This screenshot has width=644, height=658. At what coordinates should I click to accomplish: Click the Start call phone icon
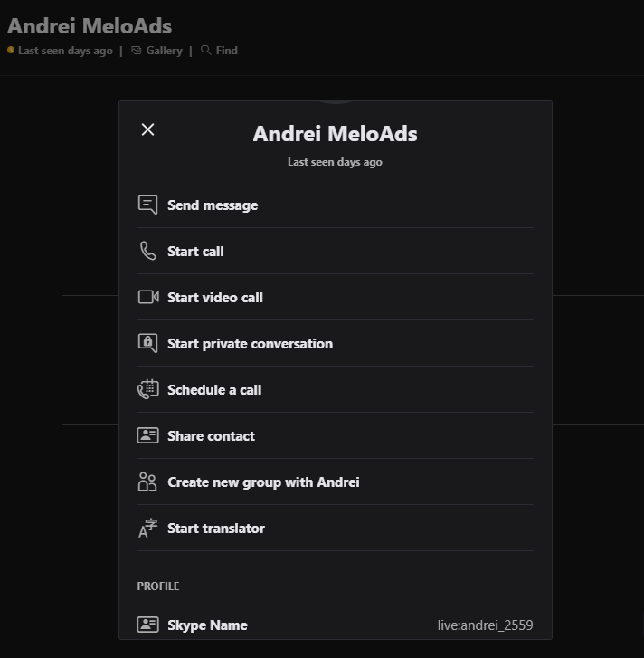click(147, 251)
